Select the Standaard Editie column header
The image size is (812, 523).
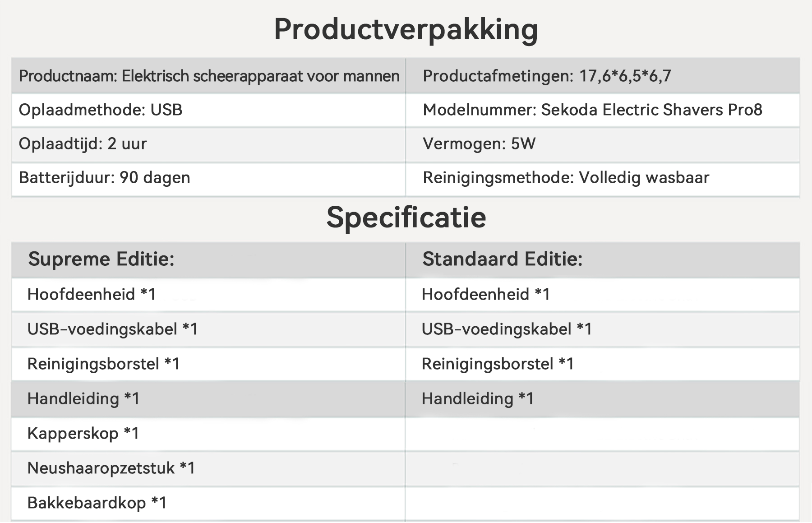[x=502, y=259]
